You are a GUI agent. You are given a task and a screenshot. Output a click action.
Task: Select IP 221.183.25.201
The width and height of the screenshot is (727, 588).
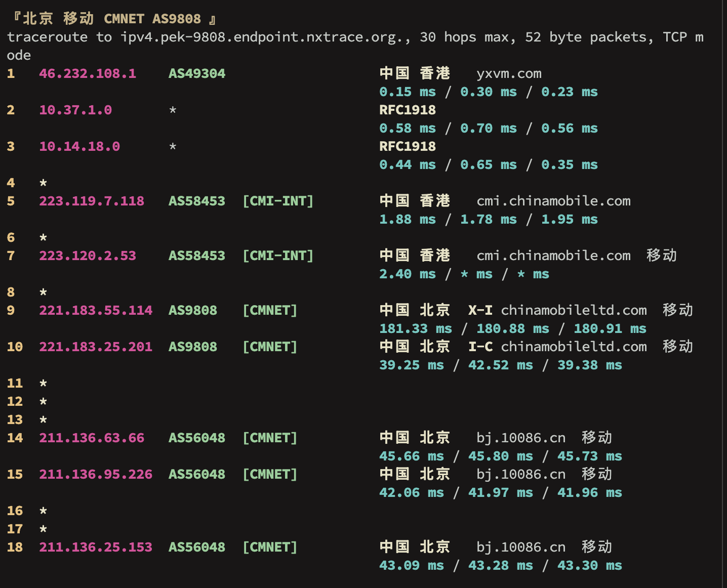96,347
